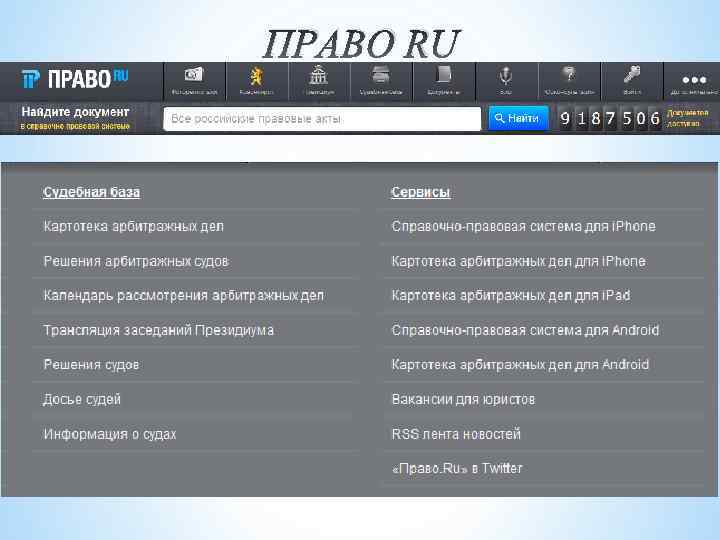The width and height of the screenshot is (720, 540).
Task: Click the key login icon
Action: tap(632, 74)
